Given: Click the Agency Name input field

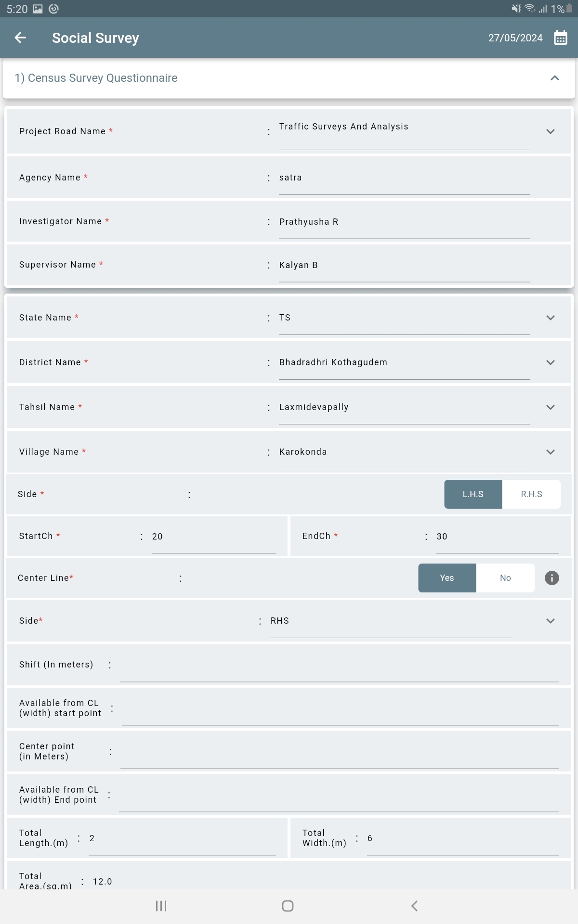Looking at the screenshot, I should (x=404, y=178).
